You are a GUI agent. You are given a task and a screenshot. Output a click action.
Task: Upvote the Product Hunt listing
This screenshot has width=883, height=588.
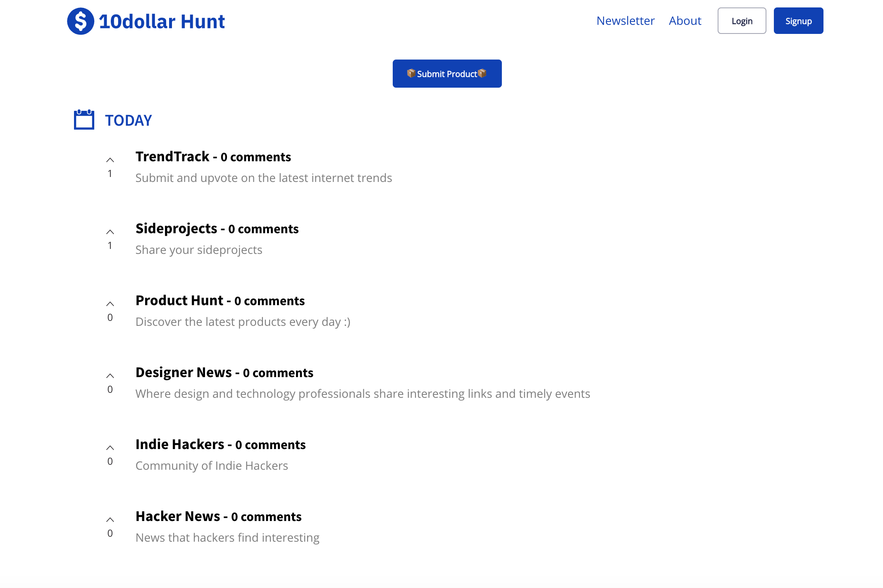click(110, 303)
